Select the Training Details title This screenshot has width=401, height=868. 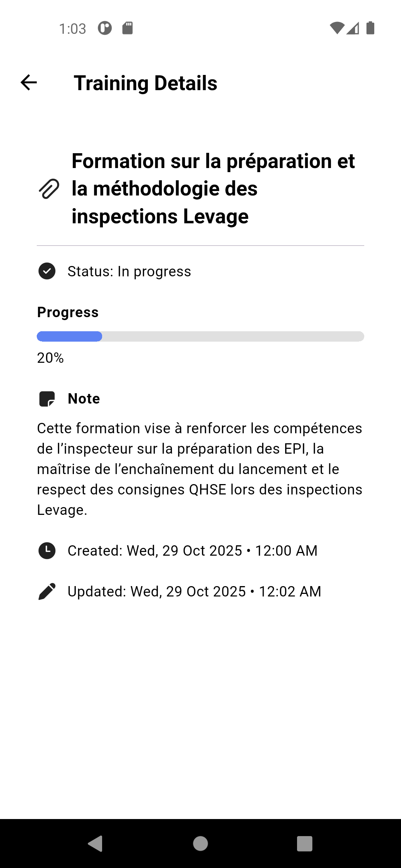[x=146, y=83]
